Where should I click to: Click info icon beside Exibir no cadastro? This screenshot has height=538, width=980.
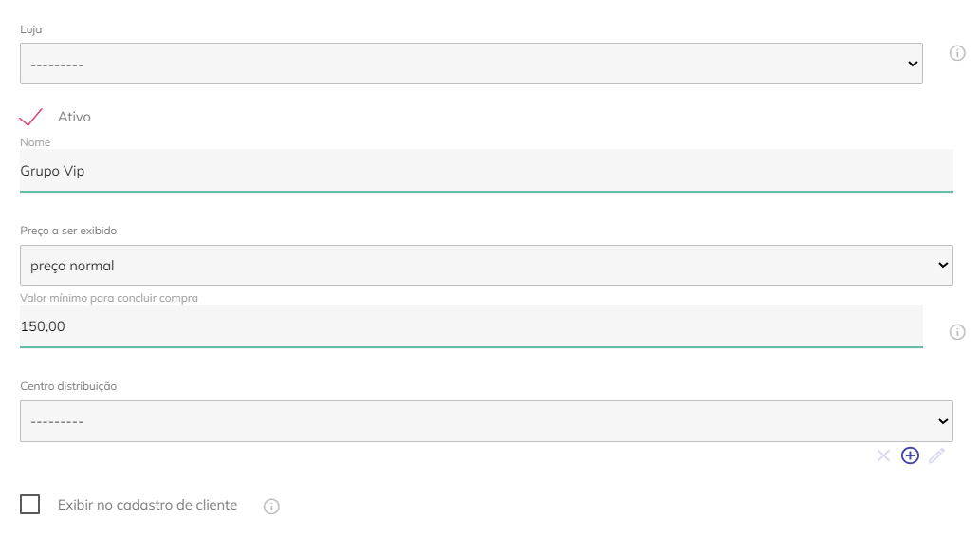[271, 507]
